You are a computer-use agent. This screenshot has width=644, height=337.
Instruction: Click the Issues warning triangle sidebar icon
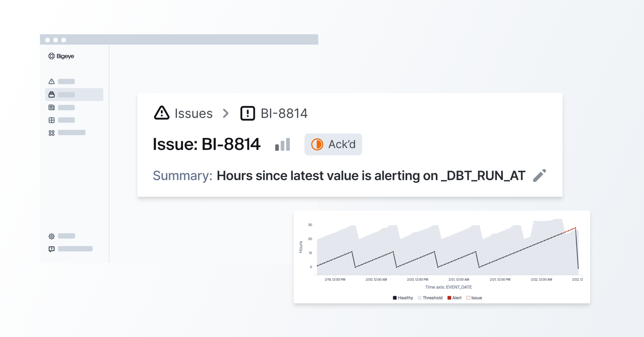(x=52, y=81)
